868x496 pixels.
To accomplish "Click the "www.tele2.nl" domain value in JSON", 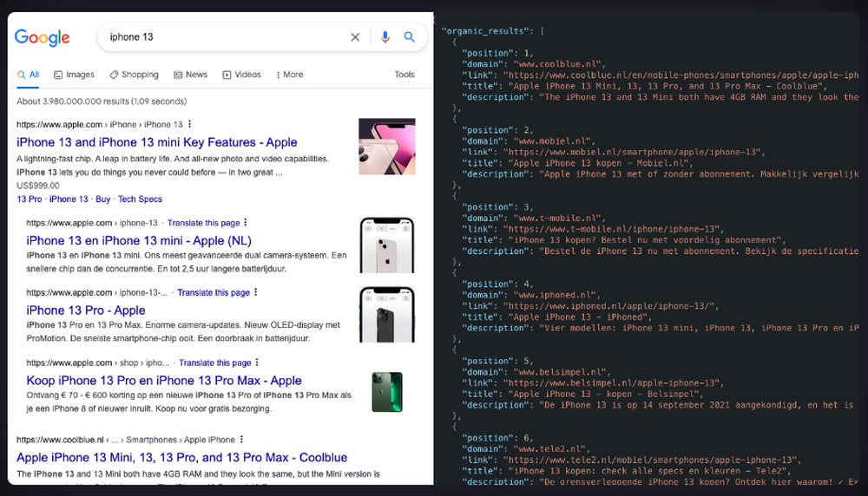I will pos(550,449).
